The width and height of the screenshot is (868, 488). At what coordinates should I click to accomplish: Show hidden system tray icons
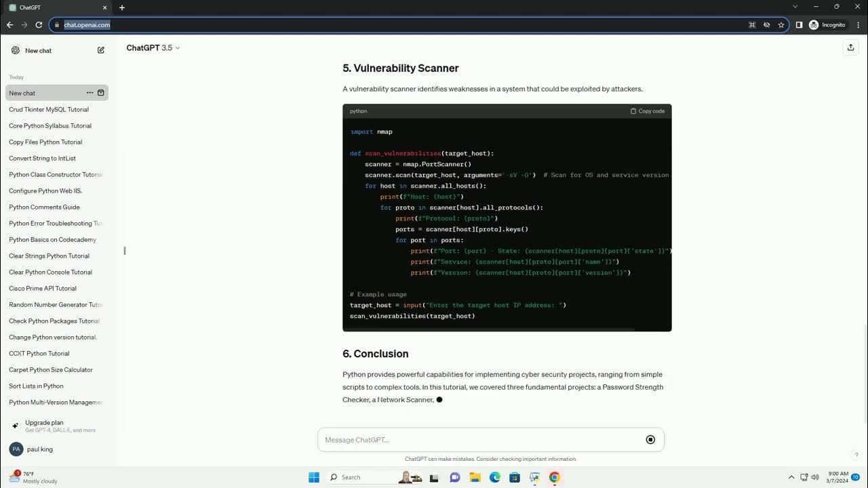pos(791,477)
